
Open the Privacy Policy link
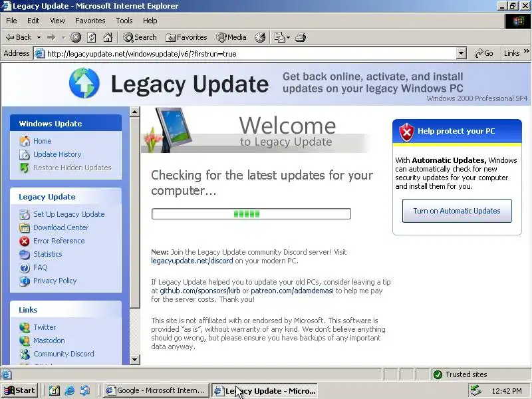[x=55, y=281]
